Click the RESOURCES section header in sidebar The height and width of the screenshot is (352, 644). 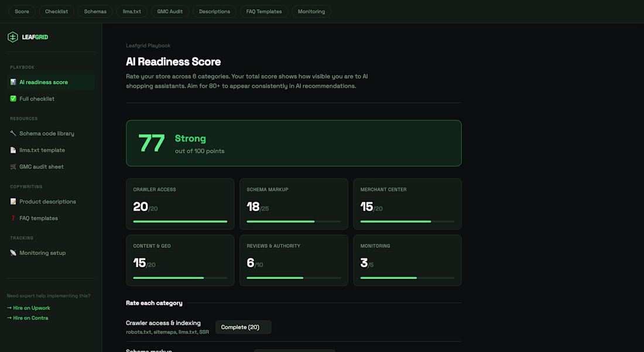(x=24, y=119)
